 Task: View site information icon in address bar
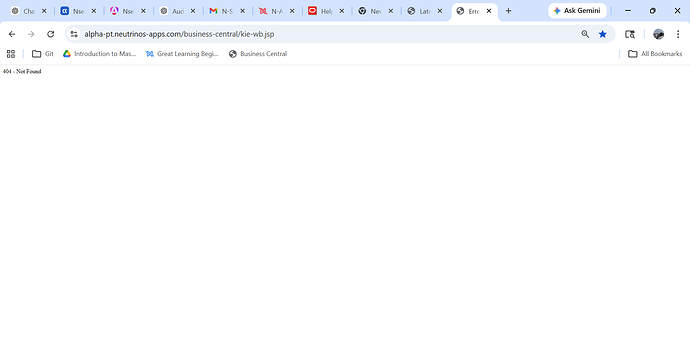tap(74, 34)
